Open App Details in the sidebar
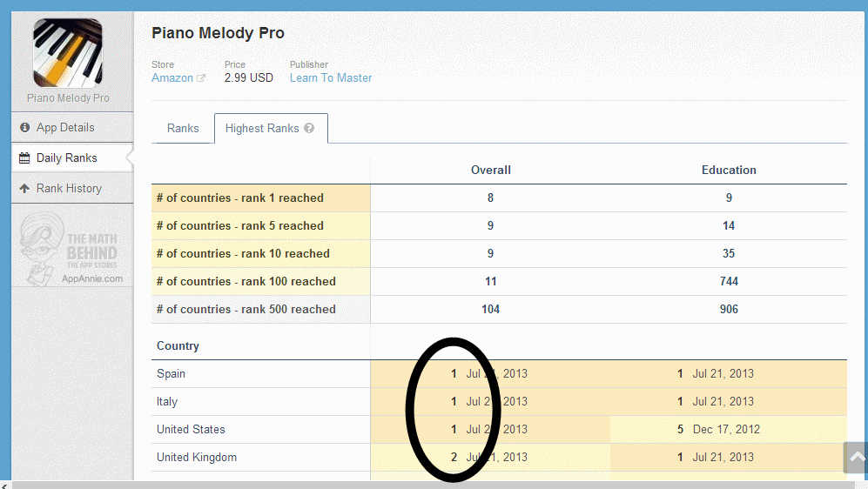 (65, 128)
